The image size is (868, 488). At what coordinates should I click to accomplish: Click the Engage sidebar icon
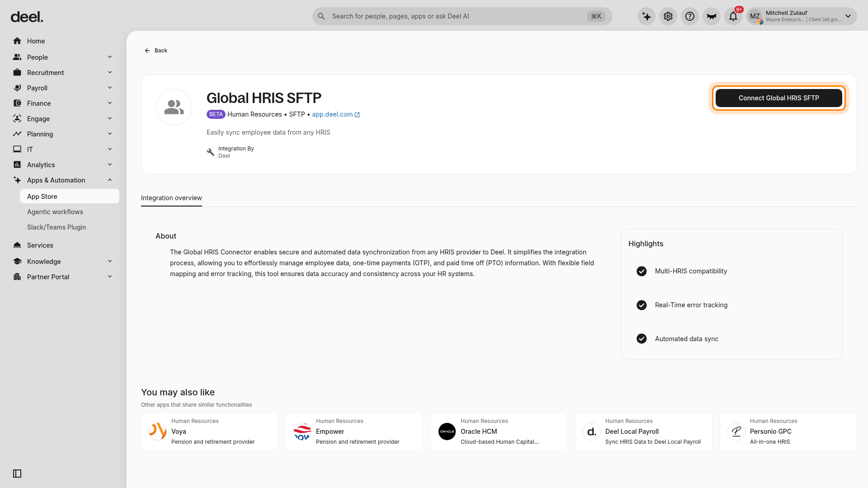[x=17, y=119]
